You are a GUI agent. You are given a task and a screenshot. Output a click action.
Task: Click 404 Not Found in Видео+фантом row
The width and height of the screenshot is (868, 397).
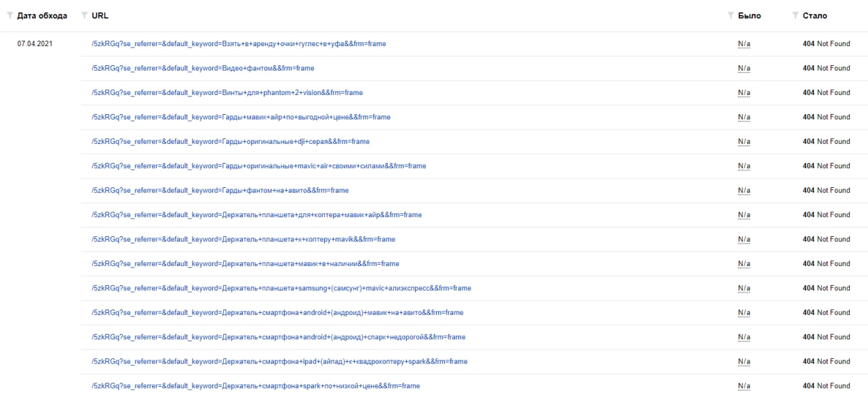tap(826, 68)
